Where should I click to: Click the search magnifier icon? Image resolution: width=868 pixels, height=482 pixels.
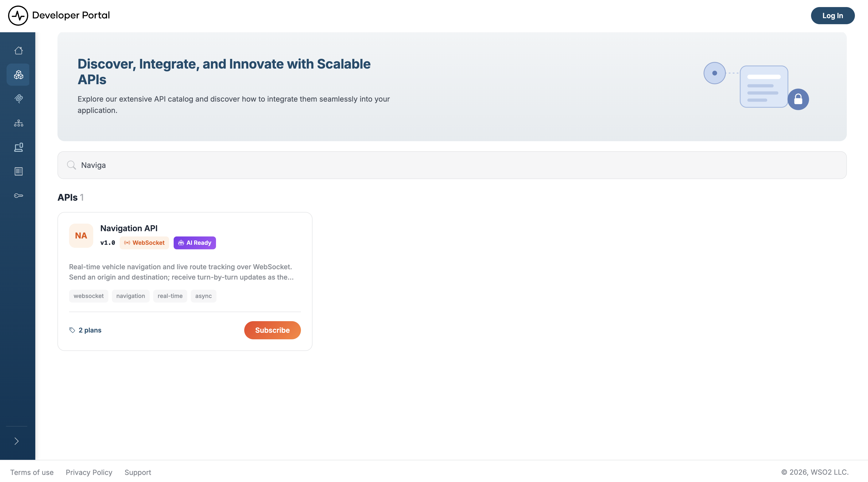pos(71,165)
